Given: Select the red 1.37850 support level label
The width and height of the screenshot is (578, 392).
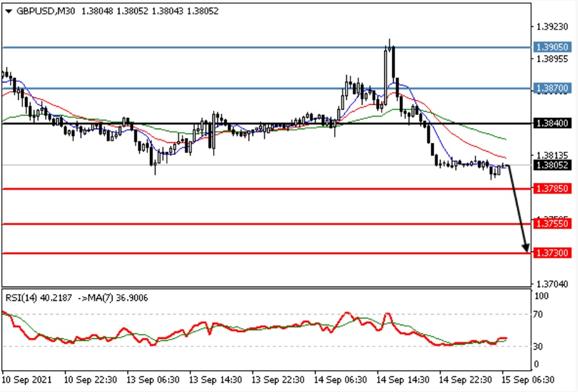Looking at the screenshot, I should (552, 189).
